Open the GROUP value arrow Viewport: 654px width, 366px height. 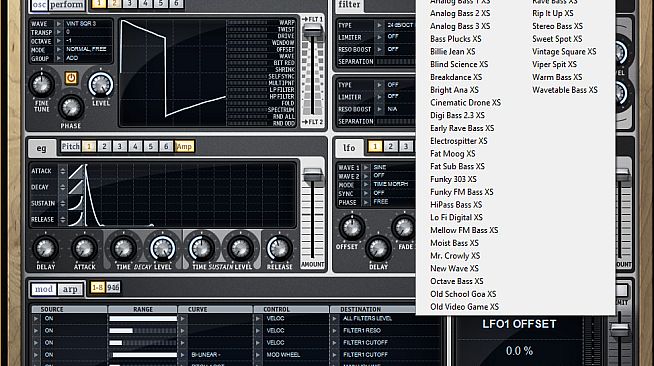pos(59,58)
